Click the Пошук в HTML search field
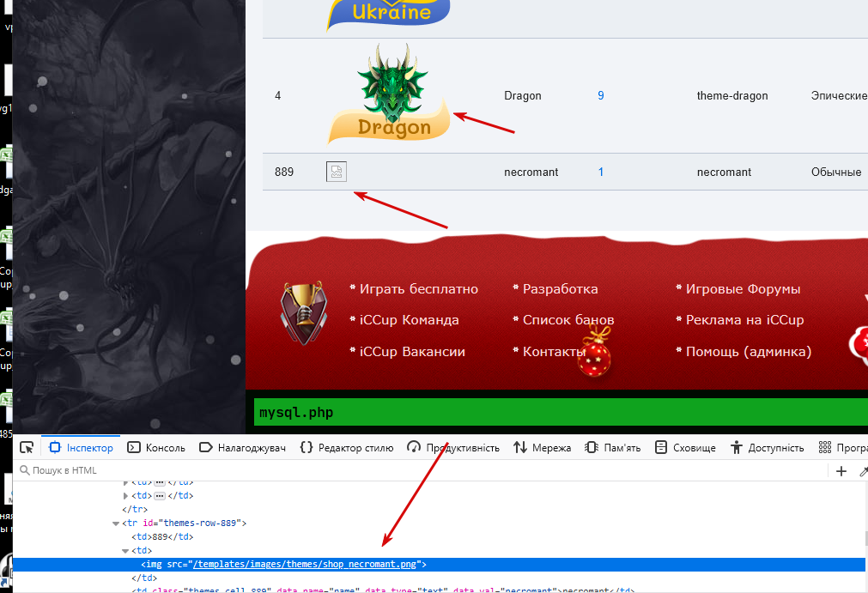The height and width of the screenshot is (593, 868). pos(421,470)
